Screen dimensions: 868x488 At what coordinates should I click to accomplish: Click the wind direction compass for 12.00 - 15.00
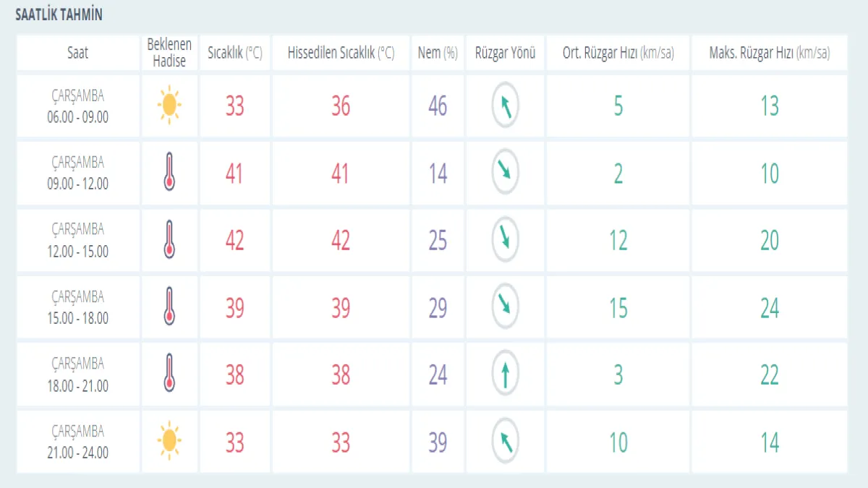tap(506, 240)
